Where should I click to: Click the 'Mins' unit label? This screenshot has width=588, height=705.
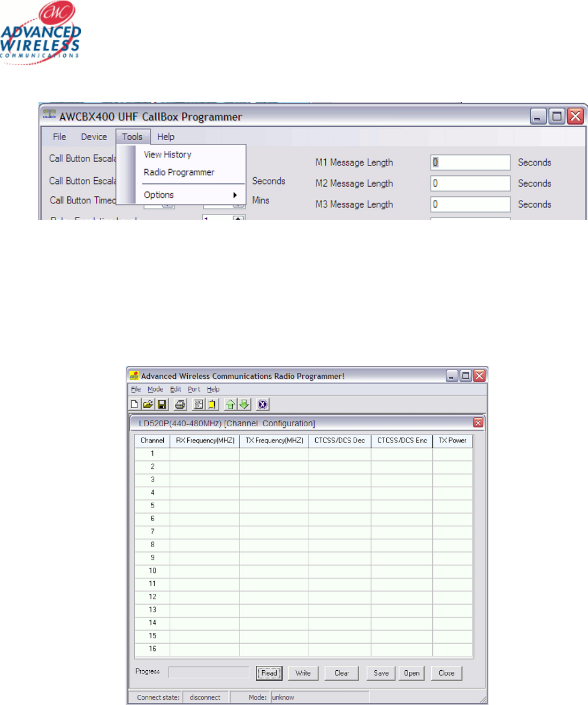click(261, 200)
